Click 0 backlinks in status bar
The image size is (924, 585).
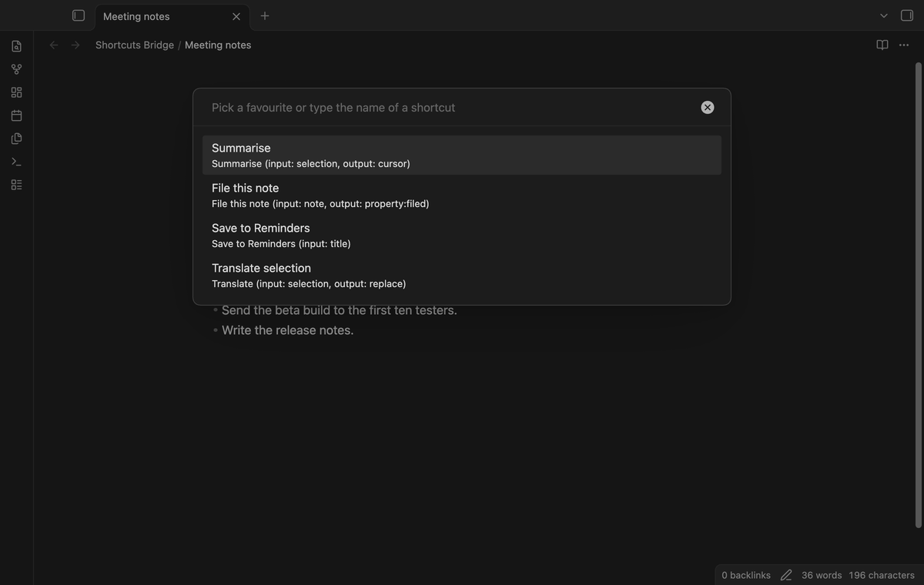[746, 575]
